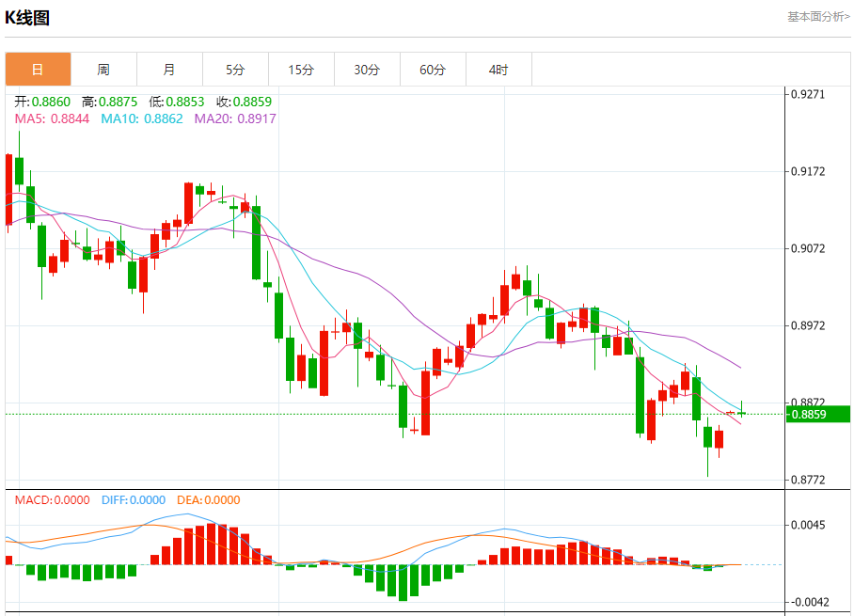
Task: Click the K线图 title heading
Action: (27, 18)
